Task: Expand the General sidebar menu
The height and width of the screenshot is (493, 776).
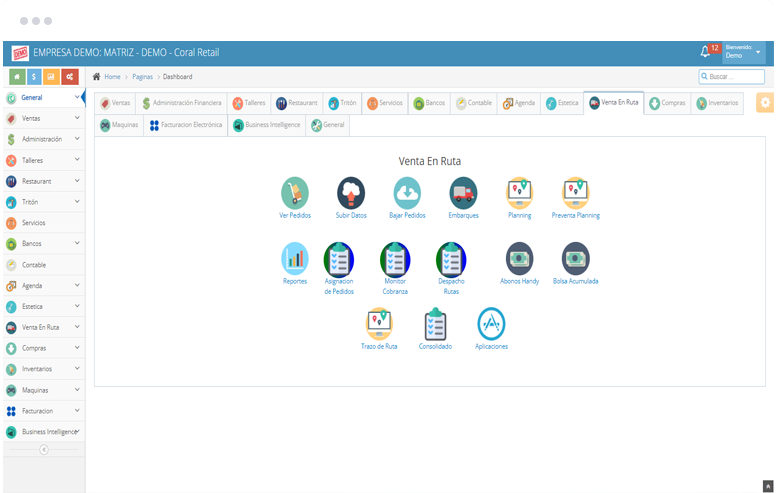Action: (x=44, y=98)
